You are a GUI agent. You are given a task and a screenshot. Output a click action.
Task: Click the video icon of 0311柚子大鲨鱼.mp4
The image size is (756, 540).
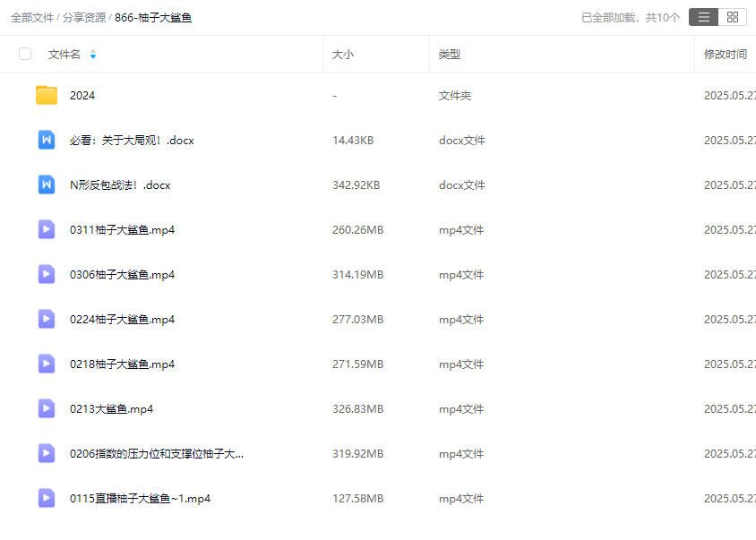point(47,229)
